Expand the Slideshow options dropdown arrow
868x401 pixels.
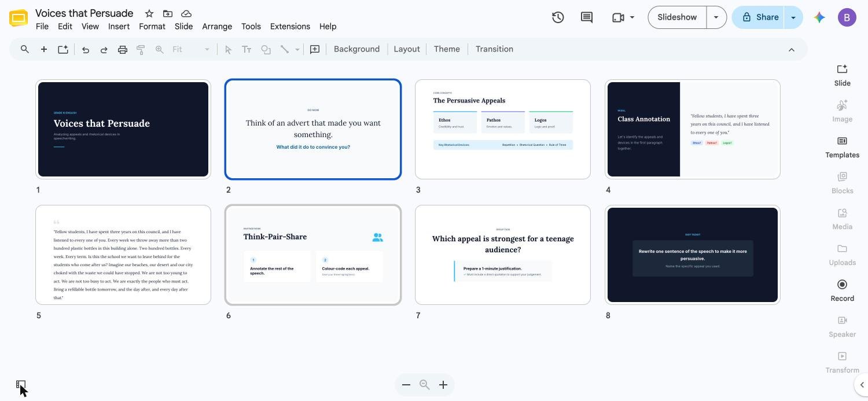[x=716, y=17]
